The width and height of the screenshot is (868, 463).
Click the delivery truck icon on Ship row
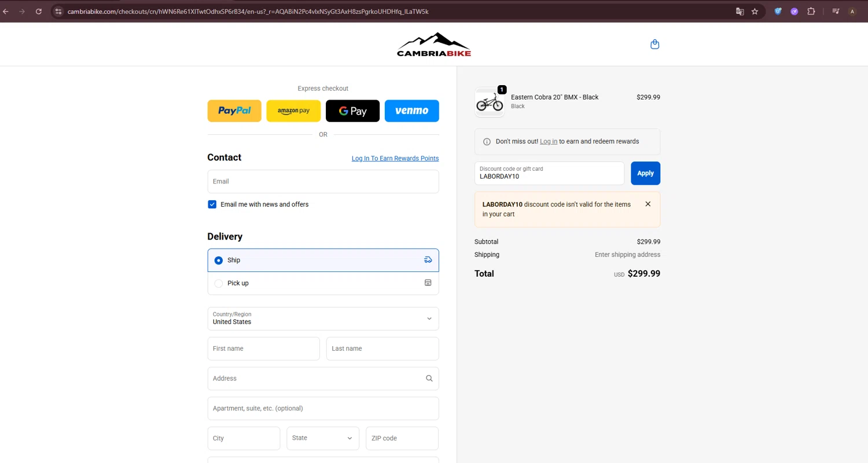click(x=428, y=260)
